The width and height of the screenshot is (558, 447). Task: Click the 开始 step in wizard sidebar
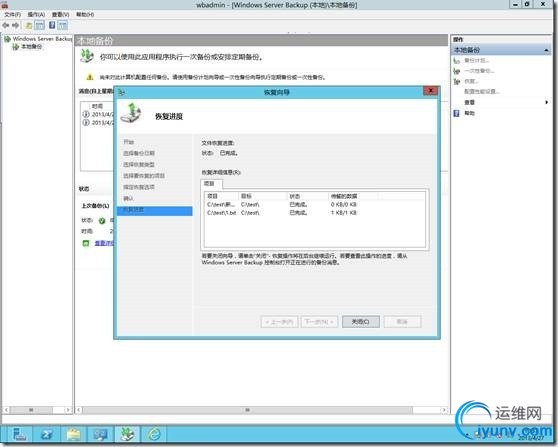(x=128, y=142)
